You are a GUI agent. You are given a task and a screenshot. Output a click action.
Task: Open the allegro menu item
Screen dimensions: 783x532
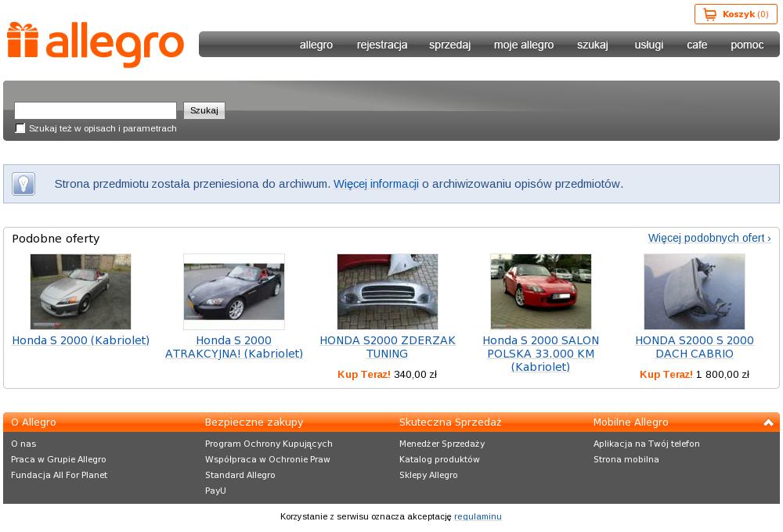pyautogui.click(x=316, y=45)
